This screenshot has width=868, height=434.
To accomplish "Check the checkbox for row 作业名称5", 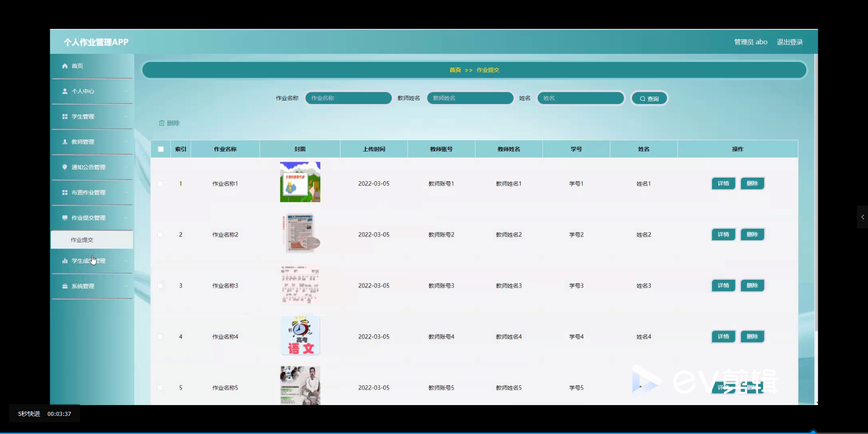I will (x=160, y=388).
